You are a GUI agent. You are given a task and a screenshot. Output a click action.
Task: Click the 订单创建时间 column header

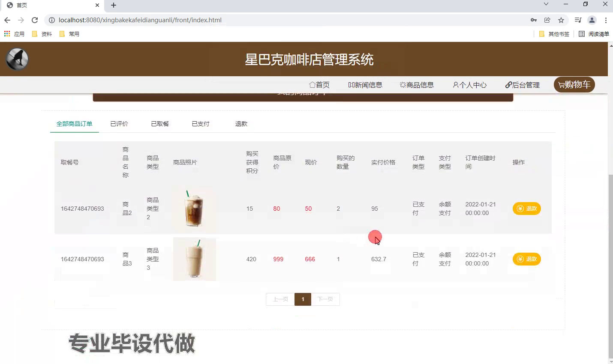coord(481,162)
